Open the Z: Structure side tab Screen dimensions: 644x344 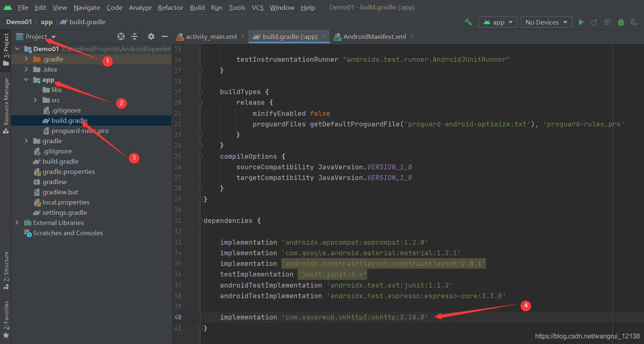[6, 270]
